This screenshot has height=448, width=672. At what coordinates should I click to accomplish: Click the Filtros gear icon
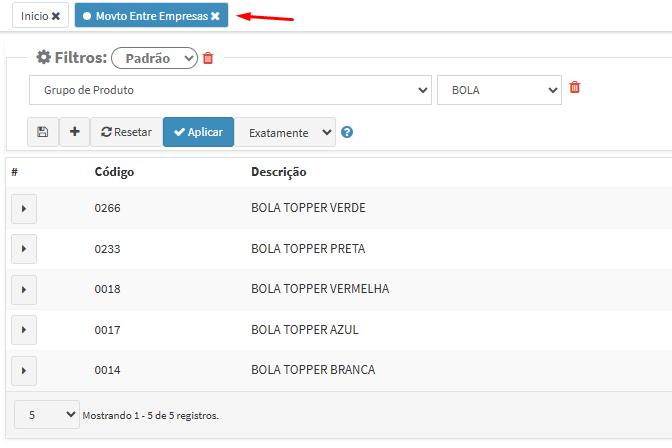coord(43,58)
